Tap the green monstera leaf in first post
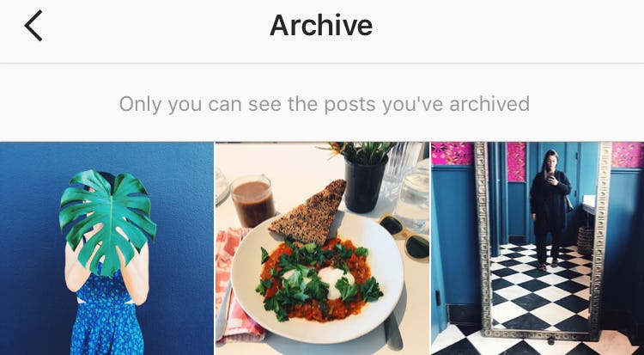The image size is (644, 355). [x=107, y=221]
